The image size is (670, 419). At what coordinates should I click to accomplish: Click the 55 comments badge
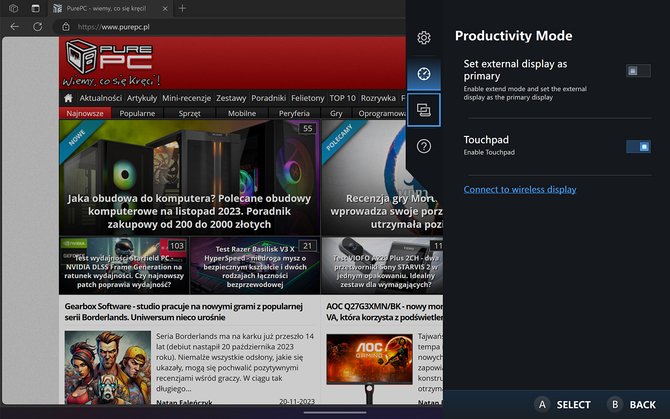pos(308,128)
